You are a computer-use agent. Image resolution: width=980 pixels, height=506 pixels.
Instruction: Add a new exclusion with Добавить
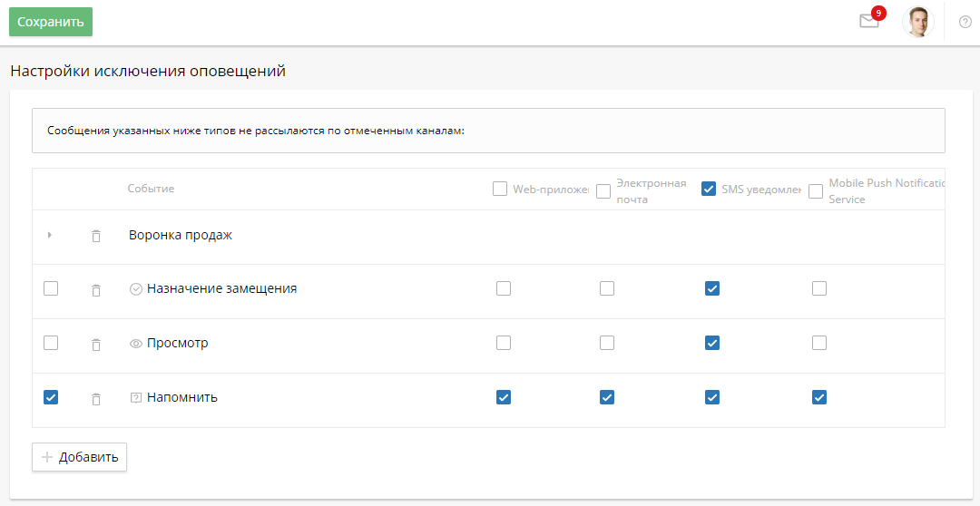(79, 457)
